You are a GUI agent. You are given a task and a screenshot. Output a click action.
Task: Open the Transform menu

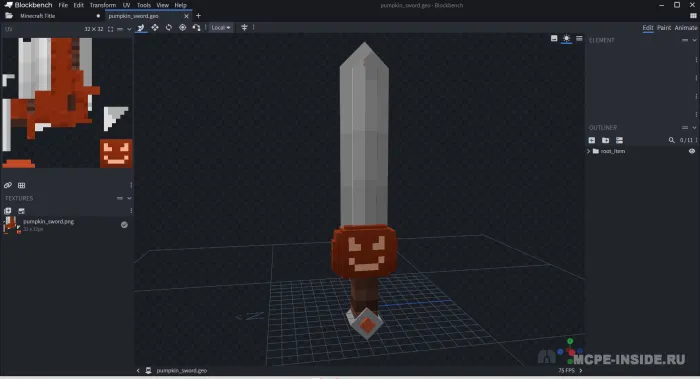[x=103, y=5]
